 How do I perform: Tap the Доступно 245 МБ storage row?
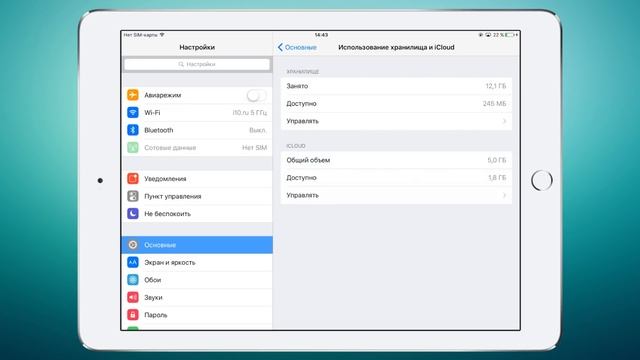tap(396, 104)
